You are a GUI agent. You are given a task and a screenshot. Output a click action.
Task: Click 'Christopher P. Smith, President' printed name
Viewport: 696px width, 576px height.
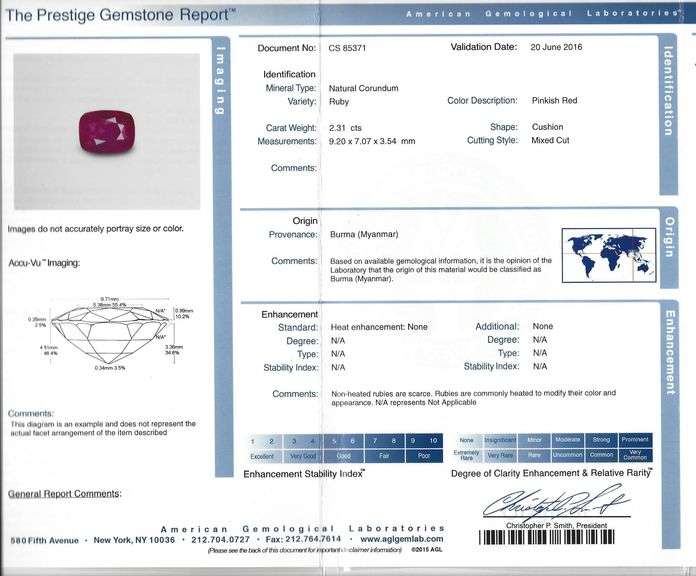[x=557, y=525]
